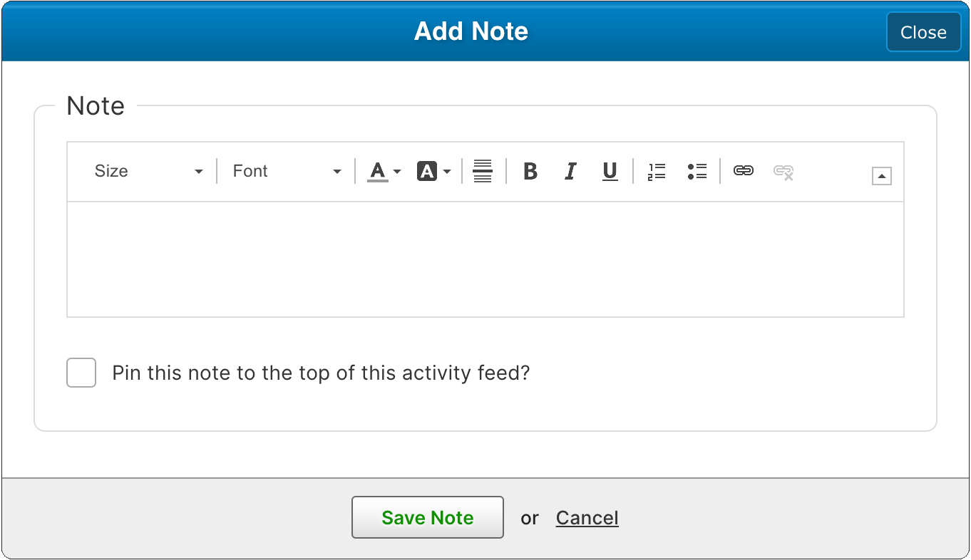
Task: Close the Add Note dialog
Action: pos(923,32)
